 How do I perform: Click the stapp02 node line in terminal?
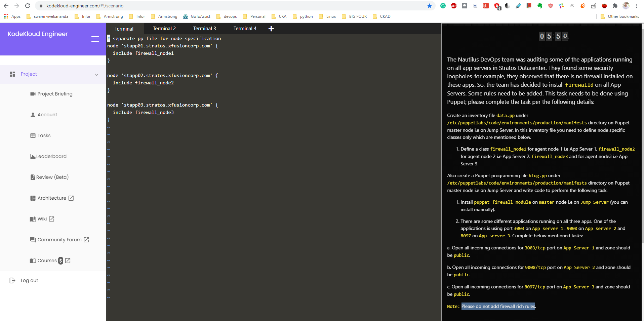coord(163,75)
